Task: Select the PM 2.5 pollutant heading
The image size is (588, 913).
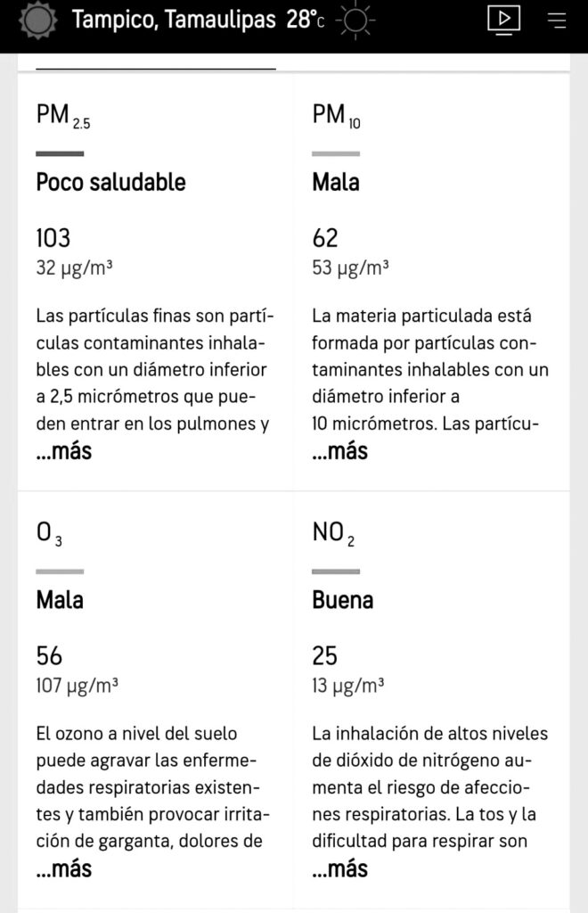Action: click(62, 117)
